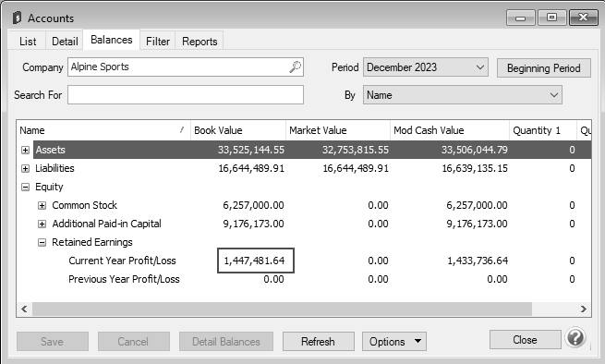Viewport: 605px width, 364px height.
Task: Click inside the Search For field
Action: [x=186, y=95]
